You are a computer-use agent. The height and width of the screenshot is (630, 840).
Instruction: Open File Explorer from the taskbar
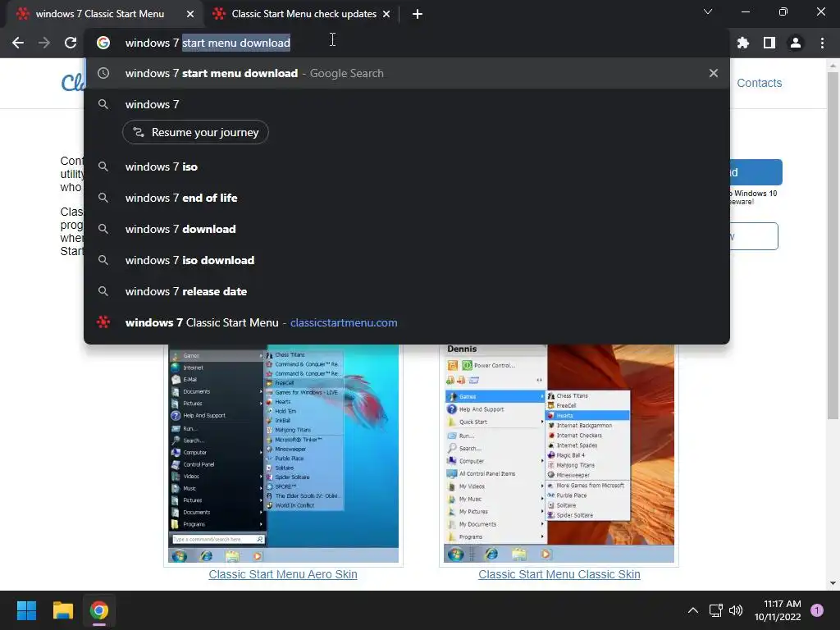[62, 610]
